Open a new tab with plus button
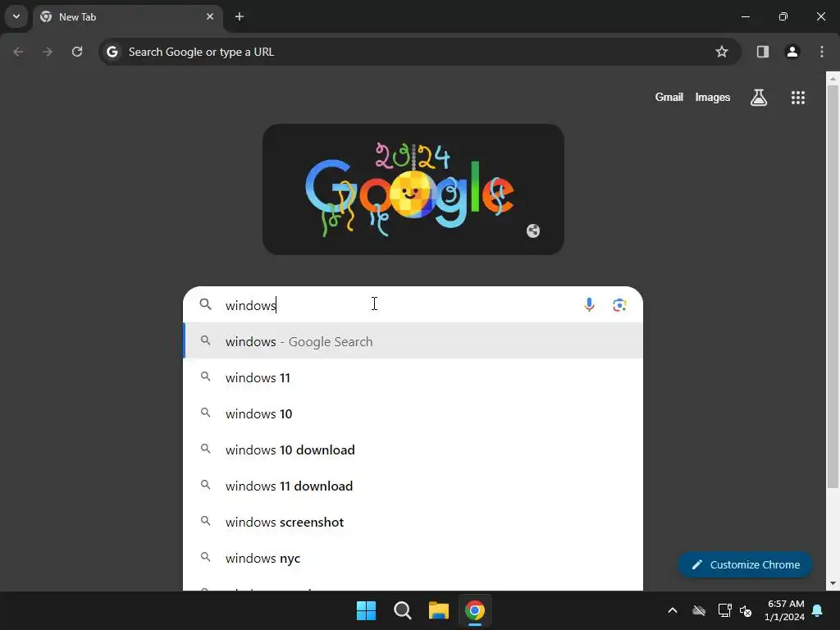 point(240,16)
